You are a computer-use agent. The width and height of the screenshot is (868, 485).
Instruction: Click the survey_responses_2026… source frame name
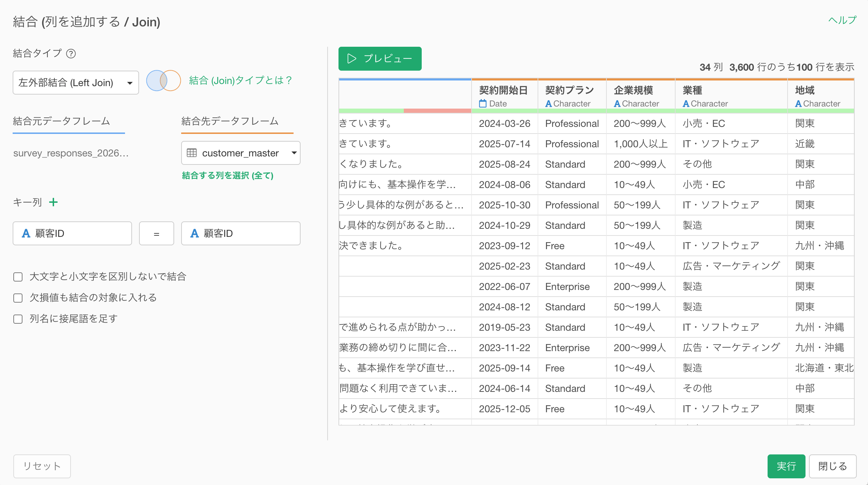coord(71,153)
